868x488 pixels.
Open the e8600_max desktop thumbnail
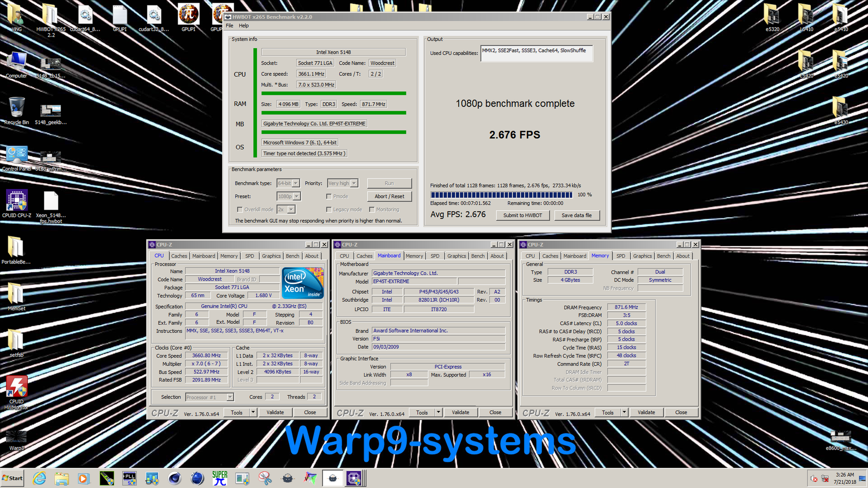[x=841, y=440]
